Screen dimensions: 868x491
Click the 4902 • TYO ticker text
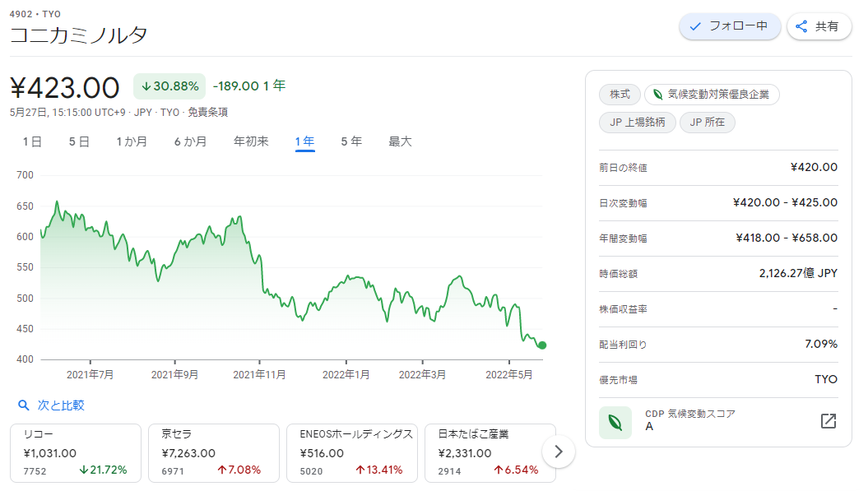click(35, 14)
